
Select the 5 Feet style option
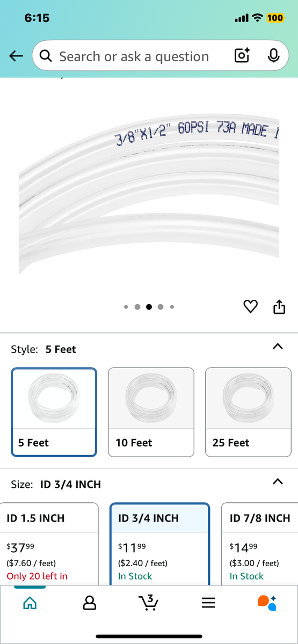pos(54,412)
